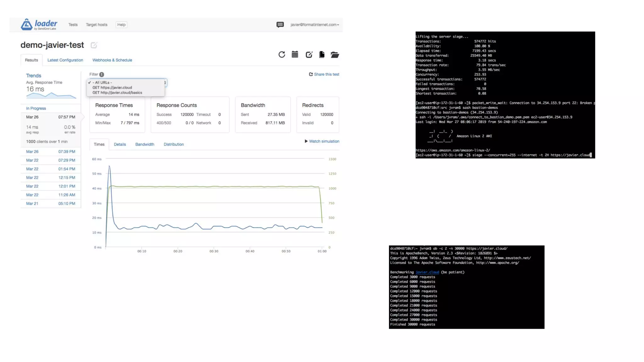
Task: Open the schedule calendar icon
Action: pyautogui.click(x=295, y=55)
